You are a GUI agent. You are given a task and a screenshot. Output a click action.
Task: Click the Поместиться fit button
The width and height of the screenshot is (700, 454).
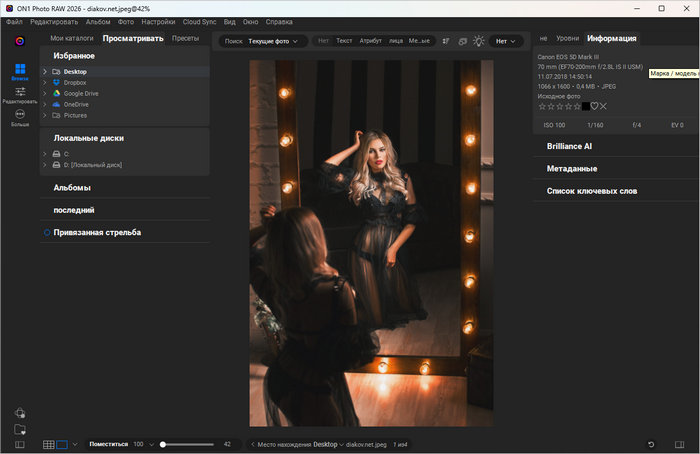108,444
